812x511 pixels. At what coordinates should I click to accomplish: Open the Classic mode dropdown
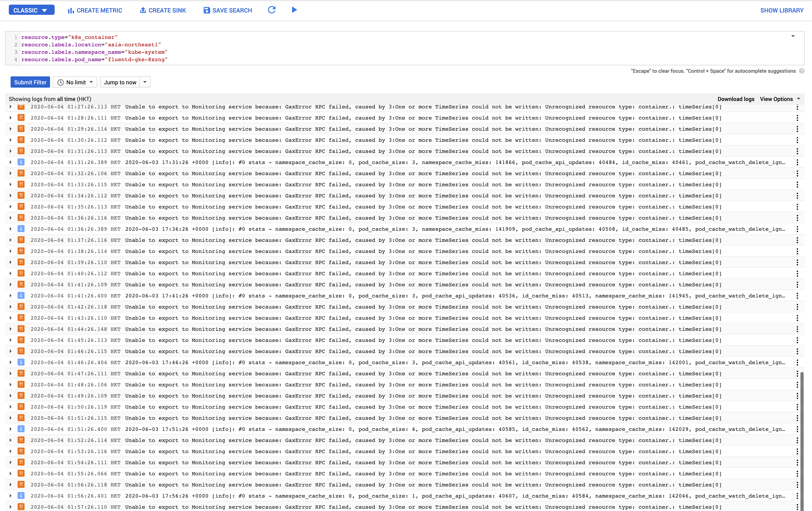point(31,10)
